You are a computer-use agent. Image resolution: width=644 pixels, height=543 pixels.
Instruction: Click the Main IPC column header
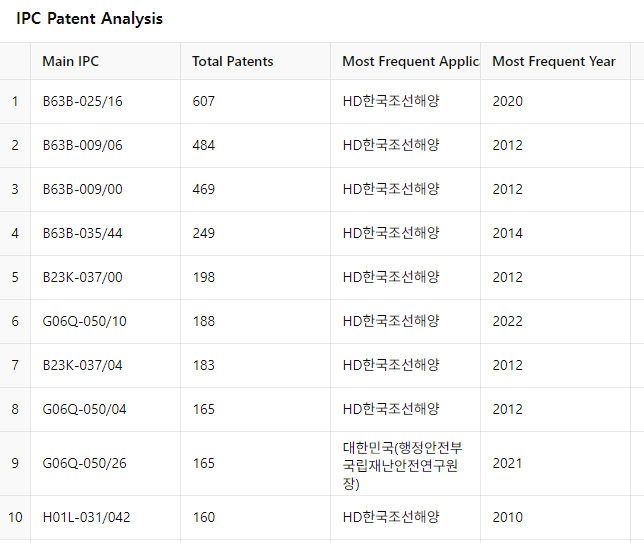tap(105, 61)
